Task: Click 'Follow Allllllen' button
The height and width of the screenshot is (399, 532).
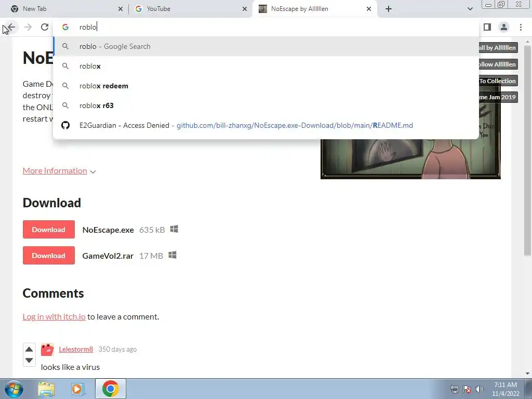Action: 498,64
